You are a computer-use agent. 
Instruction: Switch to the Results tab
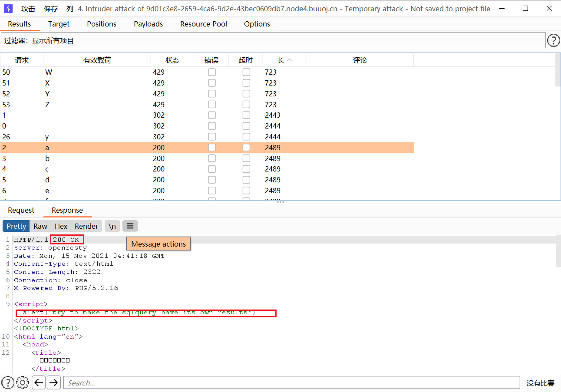tap(20, 24)
